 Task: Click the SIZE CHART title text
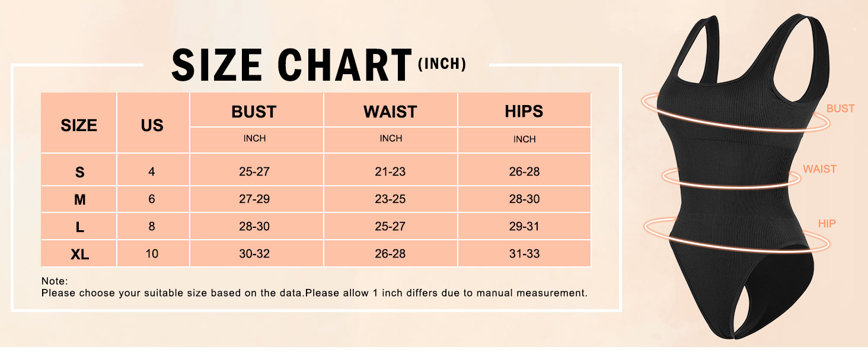(292, 65)
